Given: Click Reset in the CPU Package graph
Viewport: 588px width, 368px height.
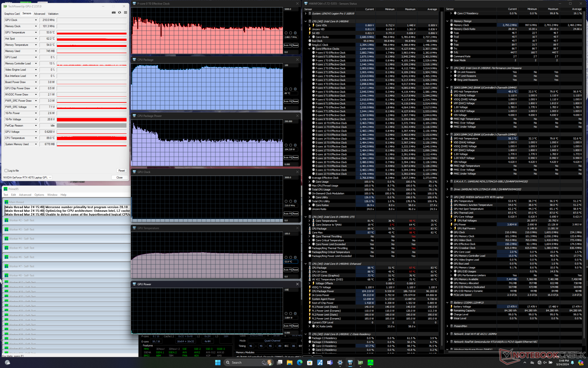Looking at the screenshot, I should [296, 101].
